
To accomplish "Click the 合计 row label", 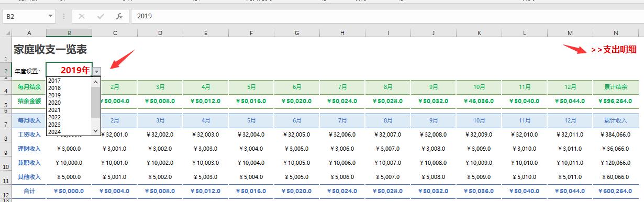I will click(29, 192).
